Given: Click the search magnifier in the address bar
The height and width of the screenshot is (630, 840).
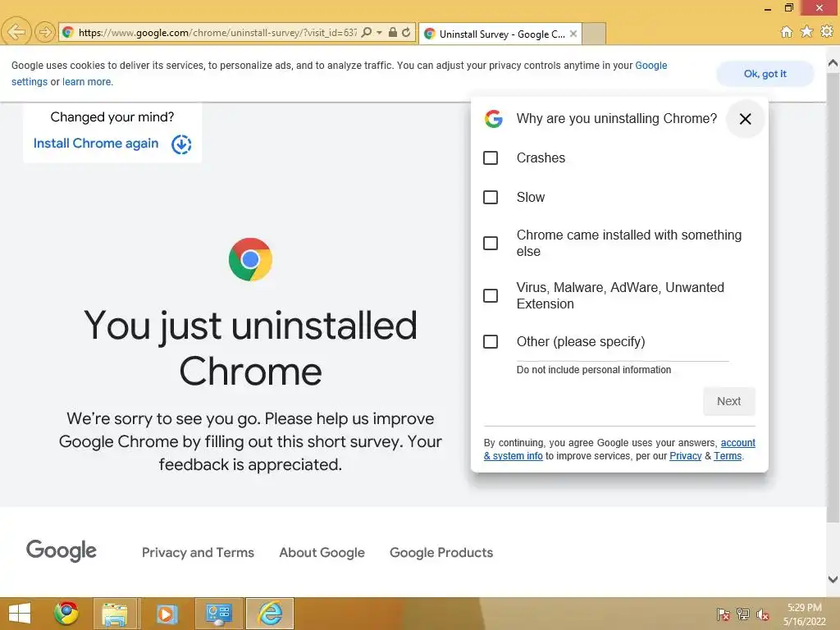Looking at the screenshot, I should click(367, 33).
